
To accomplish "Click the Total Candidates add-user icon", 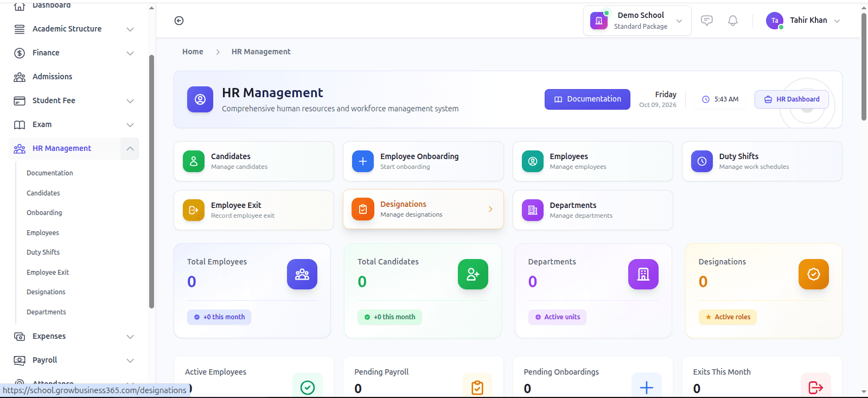I will [x=473, y=274].
